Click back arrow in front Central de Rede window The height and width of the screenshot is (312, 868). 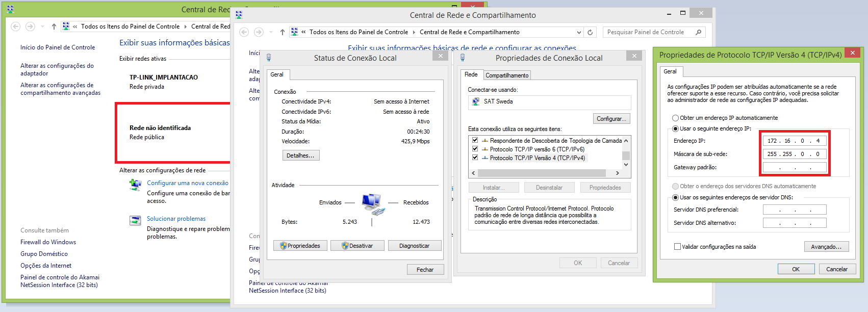coord(244,32)
